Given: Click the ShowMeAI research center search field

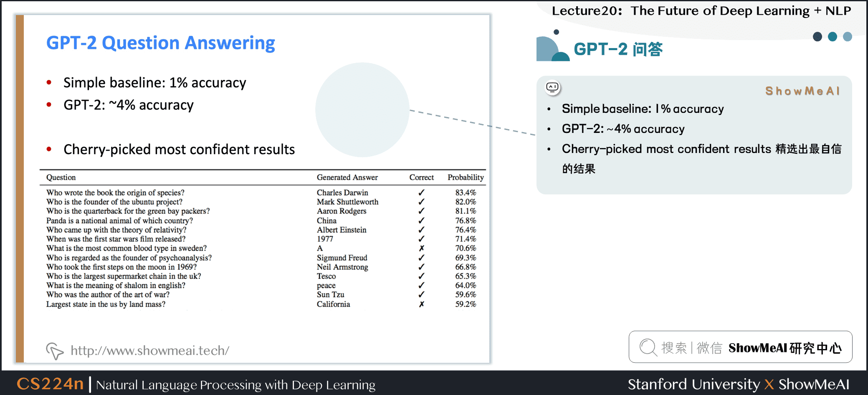Looking at the screenshot, I should coord(740,347).
